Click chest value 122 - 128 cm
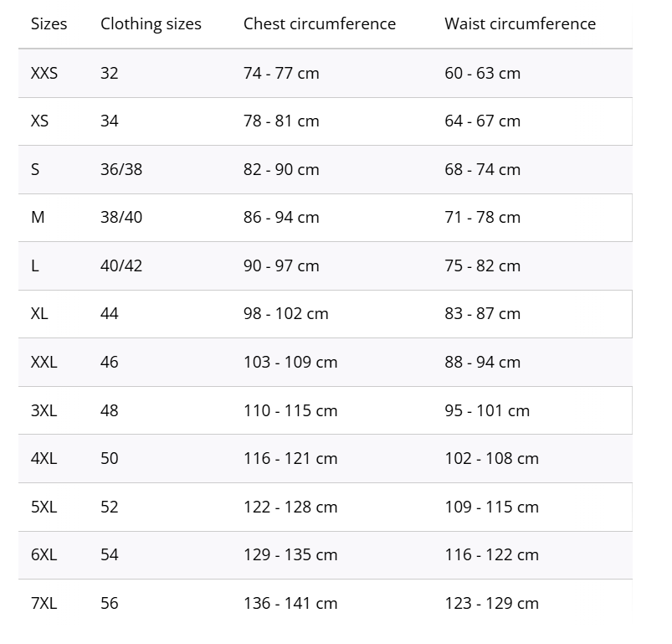 pos(290,507)
